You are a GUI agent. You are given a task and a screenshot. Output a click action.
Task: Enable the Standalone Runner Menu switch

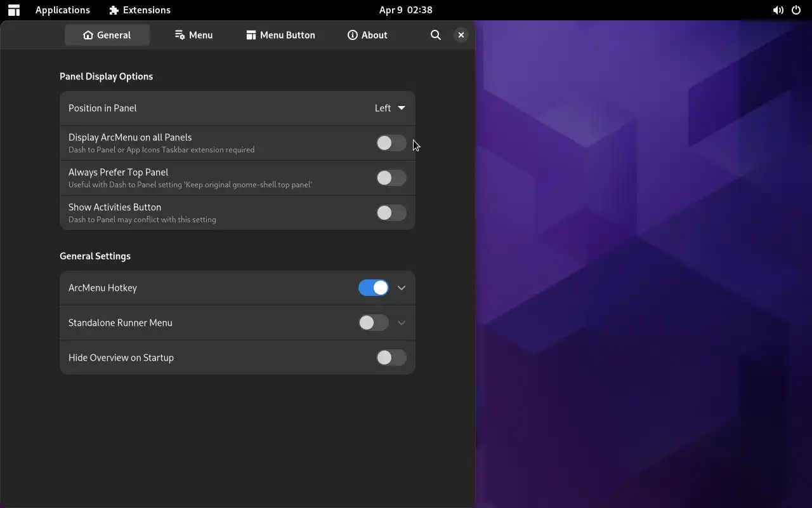pos(373,323)
